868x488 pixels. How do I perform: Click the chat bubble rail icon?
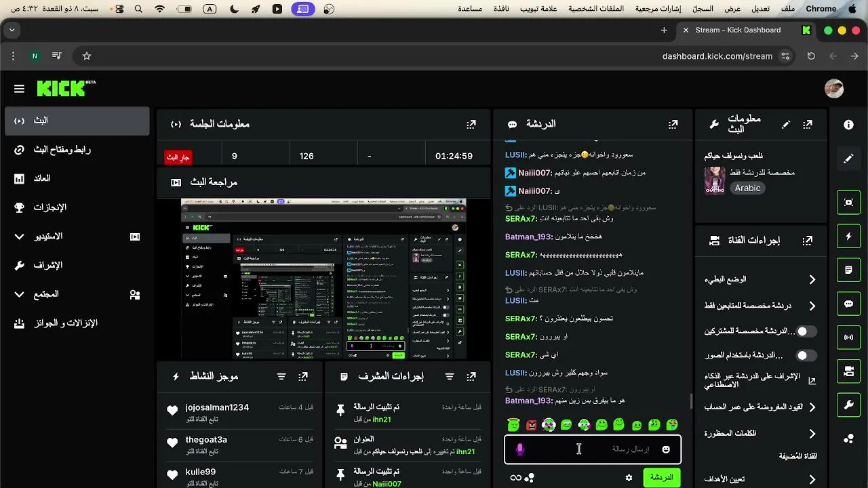click(848, 304)
